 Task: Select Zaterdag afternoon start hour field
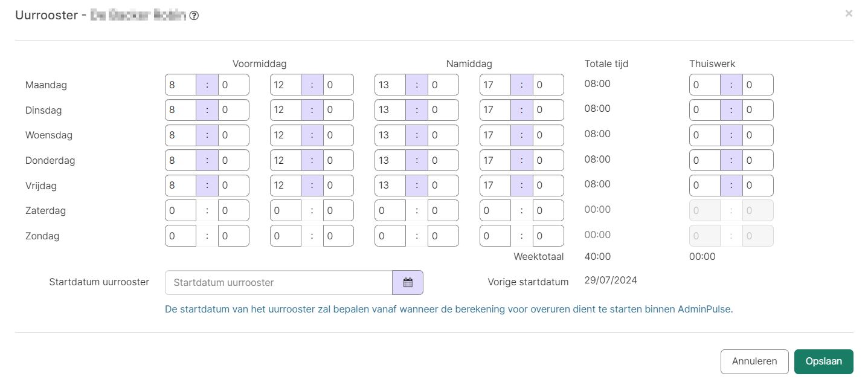390,211
